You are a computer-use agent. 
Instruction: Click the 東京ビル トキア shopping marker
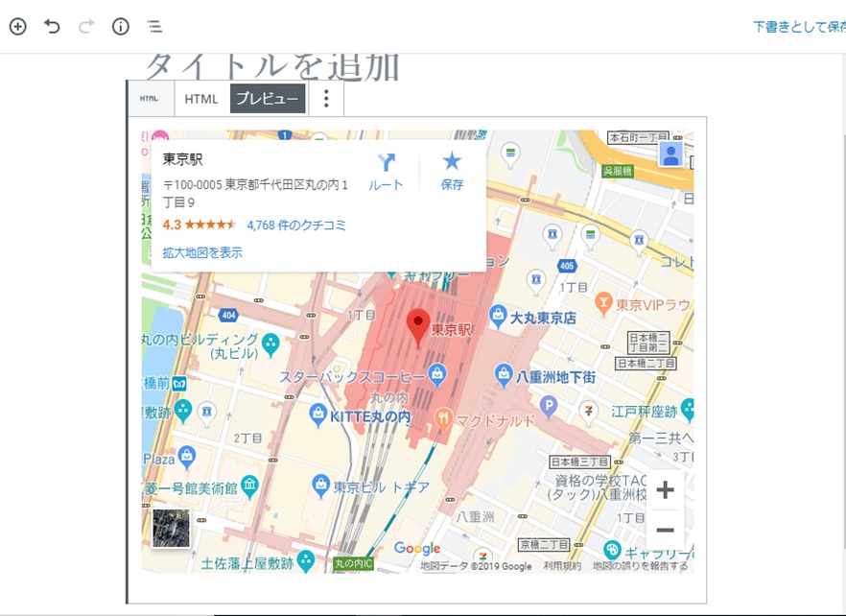pyautogui.click(x=321, y=486)
